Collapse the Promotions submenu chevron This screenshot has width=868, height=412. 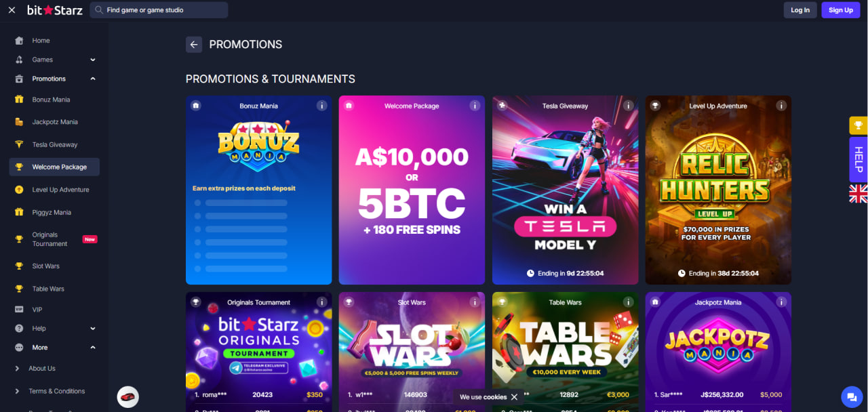click(x=93, y=79)
